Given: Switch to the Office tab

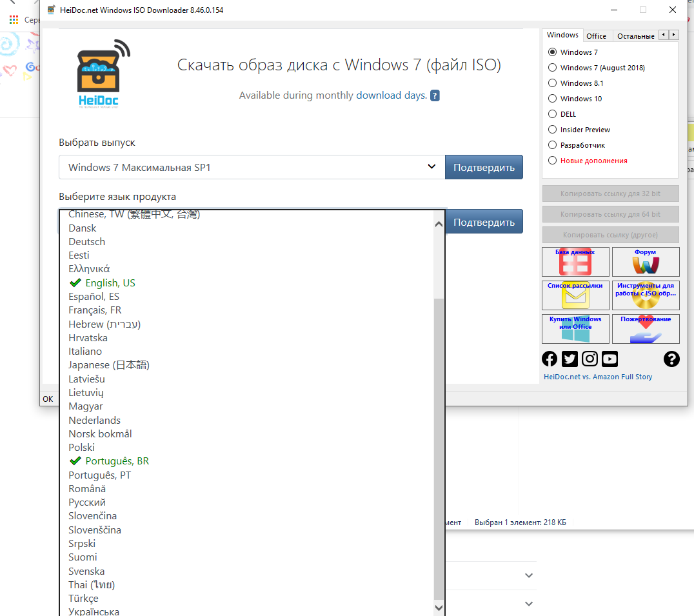Looking at the screenshot, I should click(596, 36).
